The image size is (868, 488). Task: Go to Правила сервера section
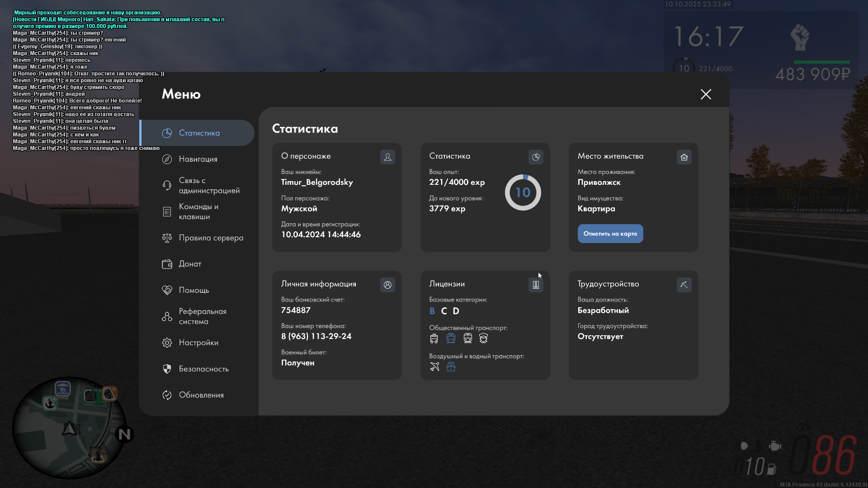pos(211,238)
